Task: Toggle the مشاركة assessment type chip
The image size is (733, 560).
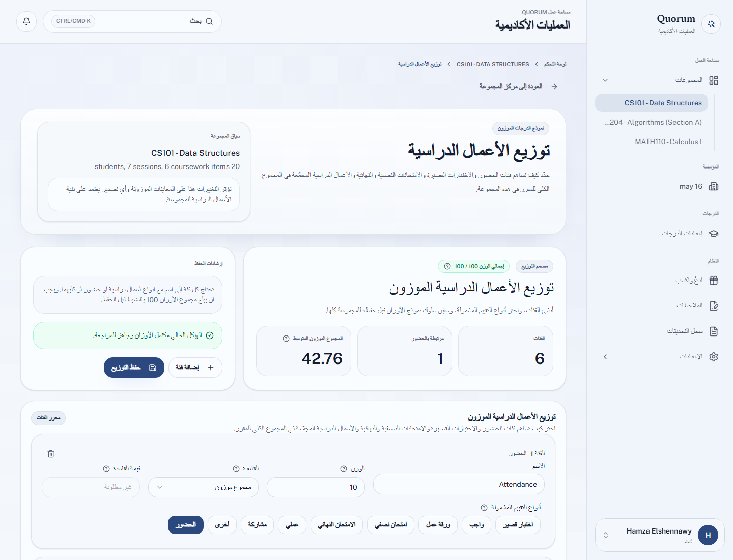Action: pos(257,525)
